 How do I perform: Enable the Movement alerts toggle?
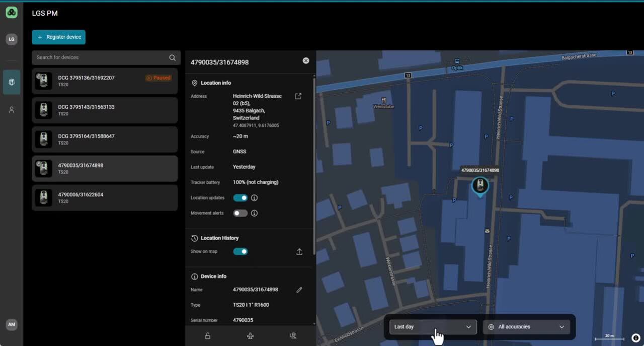(x=240, y=213)
